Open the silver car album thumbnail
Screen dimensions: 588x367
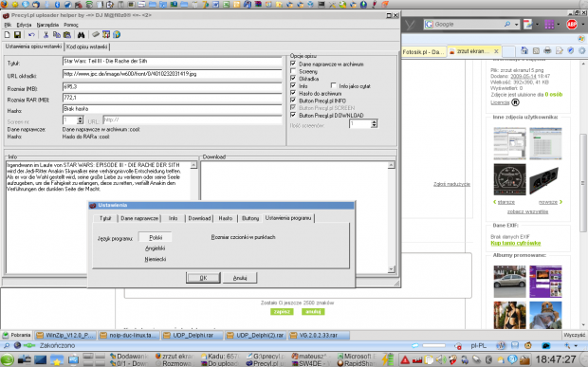click(x=509, y=282)
